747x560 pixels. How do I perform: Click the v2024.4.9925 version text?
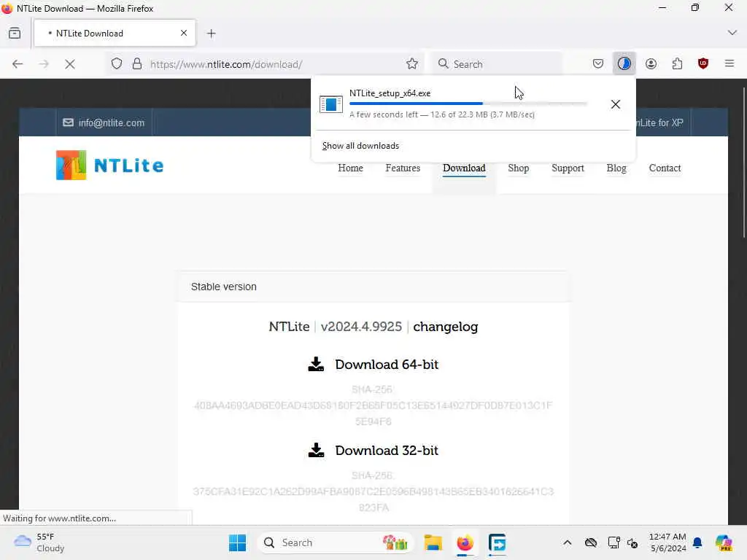(x=361, y=327)
